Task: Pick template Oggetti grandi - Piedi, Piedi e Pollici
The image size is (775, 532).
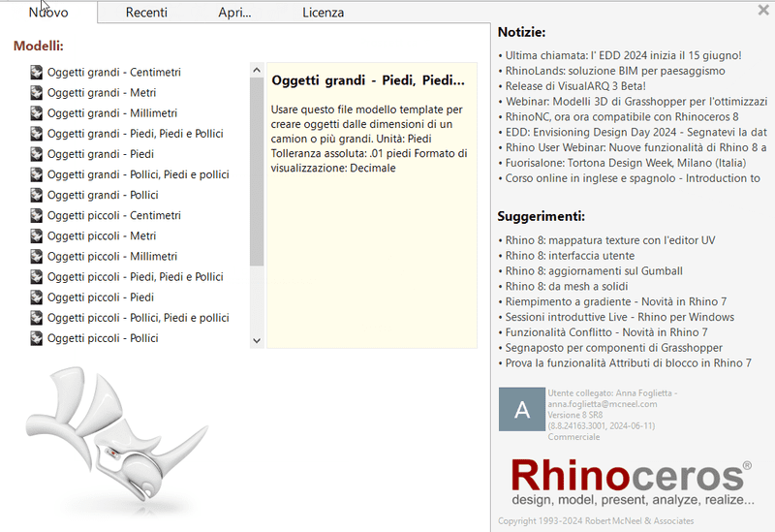Action: point(136,134)
